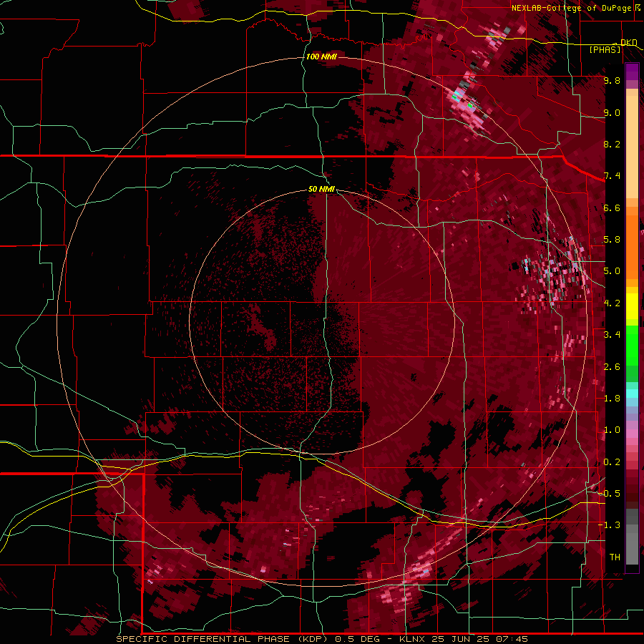The width and height of the screenshot is (644, 644).
Task: Click the 1.0 value on color scale
Action: [x=612, y=430]
